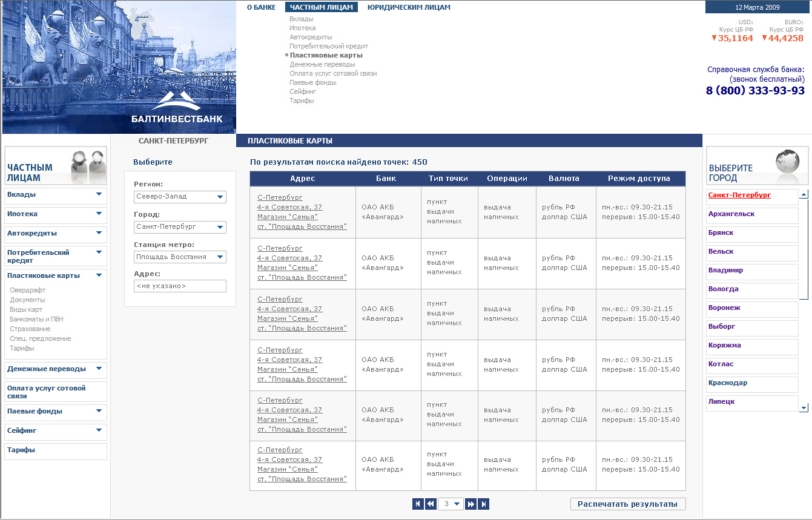The width and height of the screenshot is (812, 520).
Task: Click next page double-arrow icon
Action: click(x=470, y=504)
